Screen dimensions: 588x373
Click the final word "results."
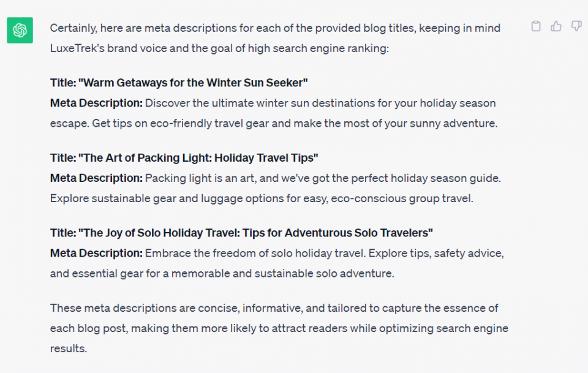(69, 349)
